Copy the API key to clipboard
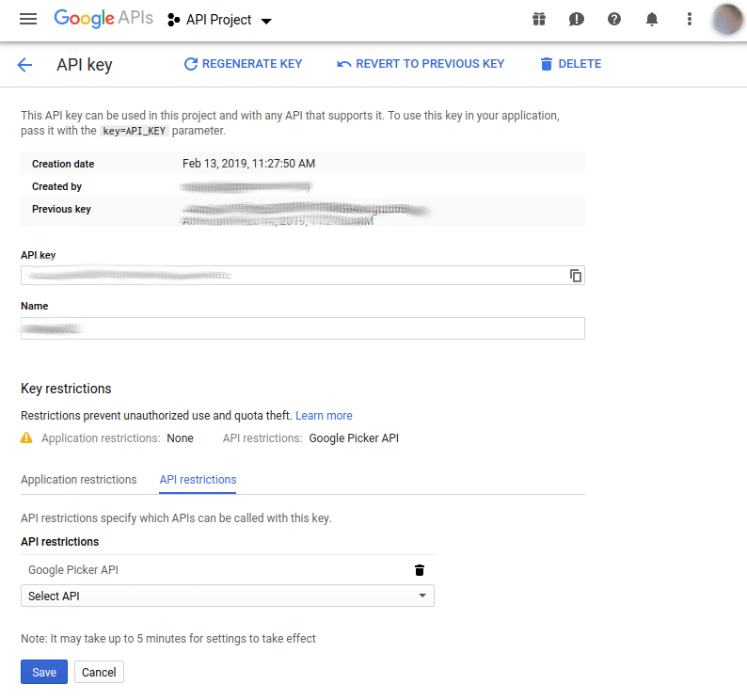 576,276
